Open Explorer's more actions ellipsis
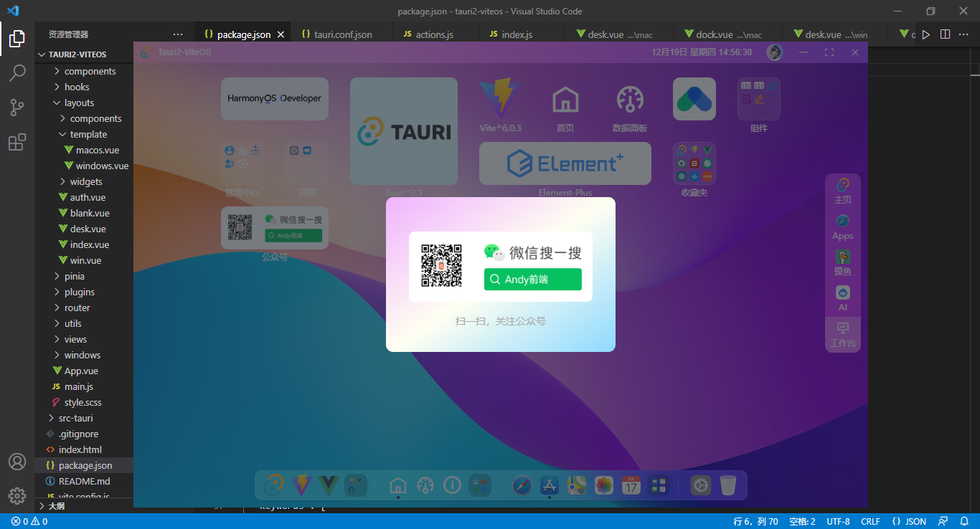The image size is (980, 529). (178, 34)
